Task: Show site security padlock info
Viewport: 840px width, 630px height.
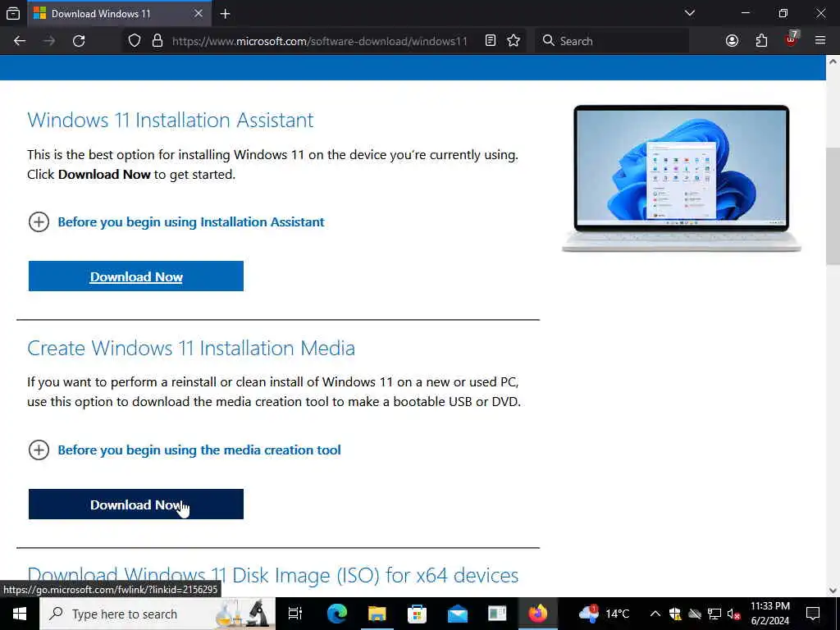Action: (157, 41)
